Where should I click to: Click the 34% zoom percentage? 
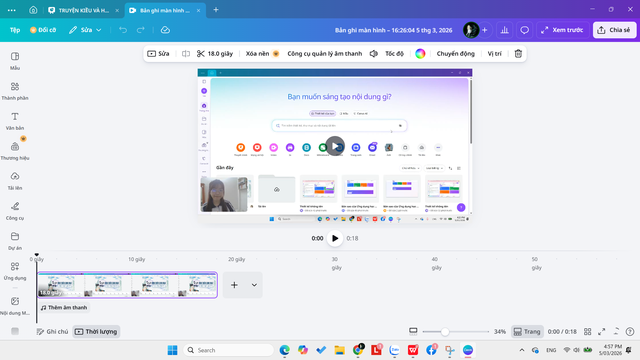pos(500,331)
